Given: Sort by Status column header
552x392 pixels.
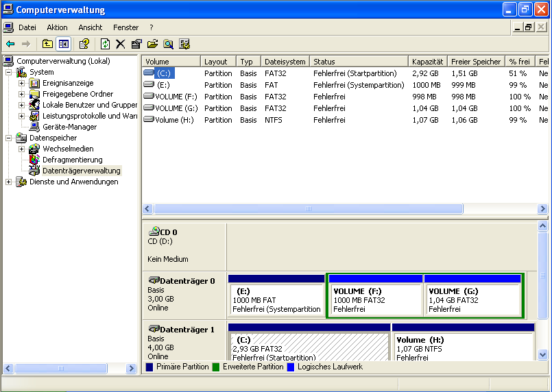Looking at the screenshot, I should pos(359,62).
